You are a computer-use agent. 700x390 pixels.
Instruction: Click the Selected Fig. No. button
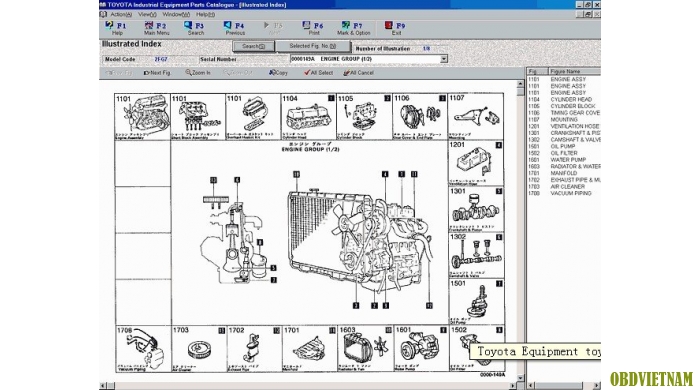point(312,46)
